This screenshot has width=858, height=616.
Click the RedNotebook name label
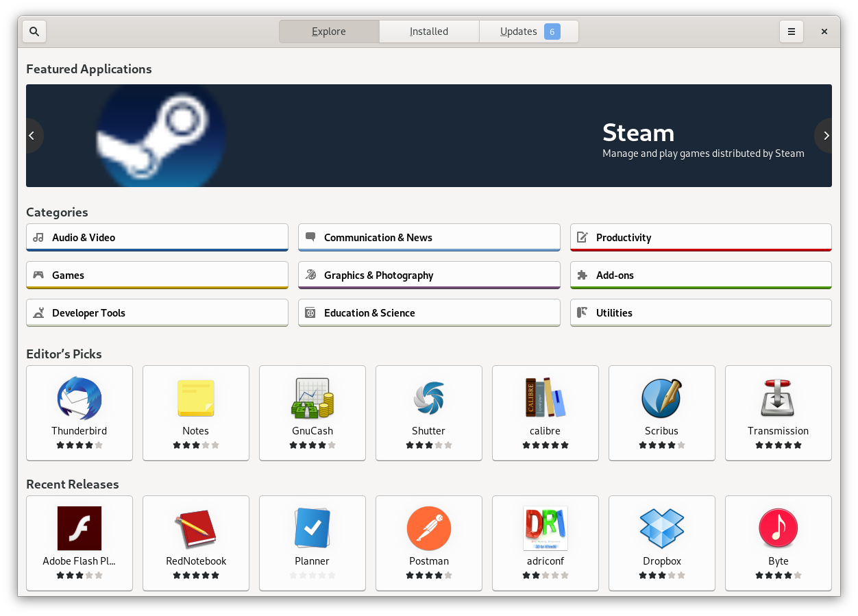point(196,561)
